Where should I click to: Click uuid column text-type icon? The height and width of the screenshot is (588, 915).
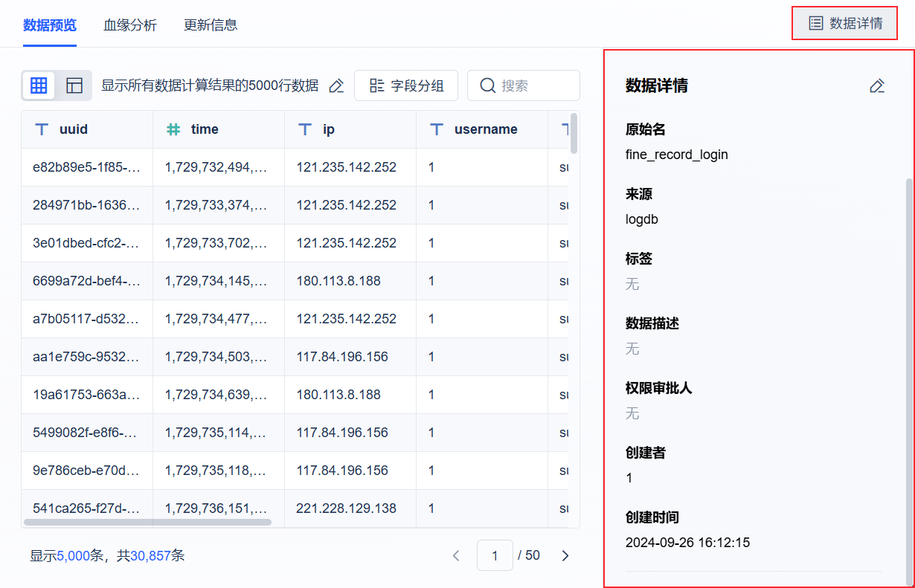click(42, 129)
